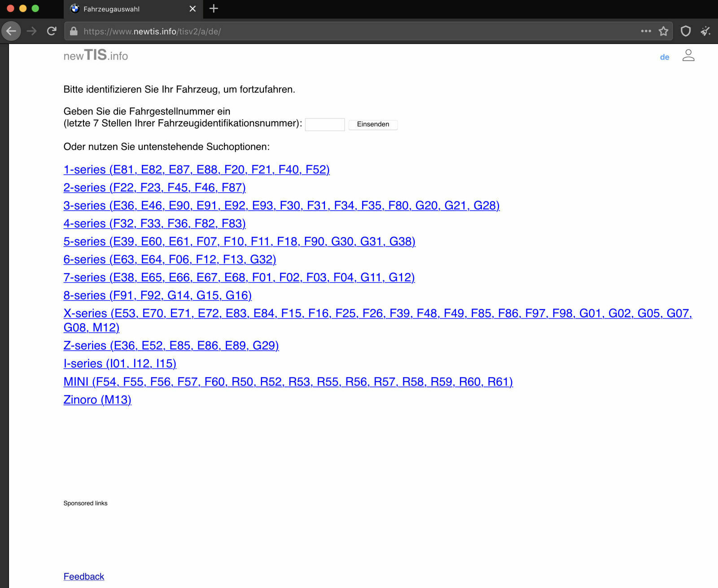Navigate back using the back arrow
The height and width of the screenshot is (588, 718).
pos(11,30)
